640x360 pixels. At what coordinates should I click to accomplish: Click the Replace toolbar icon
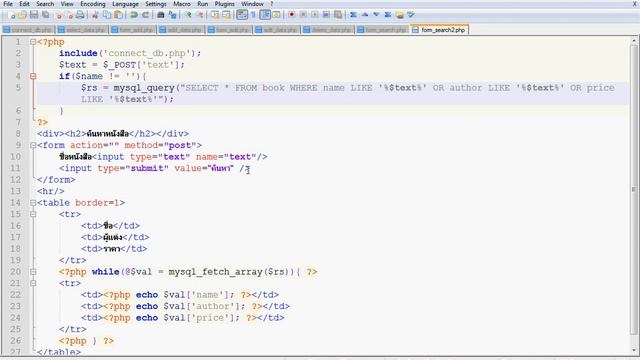coord(173,15)
